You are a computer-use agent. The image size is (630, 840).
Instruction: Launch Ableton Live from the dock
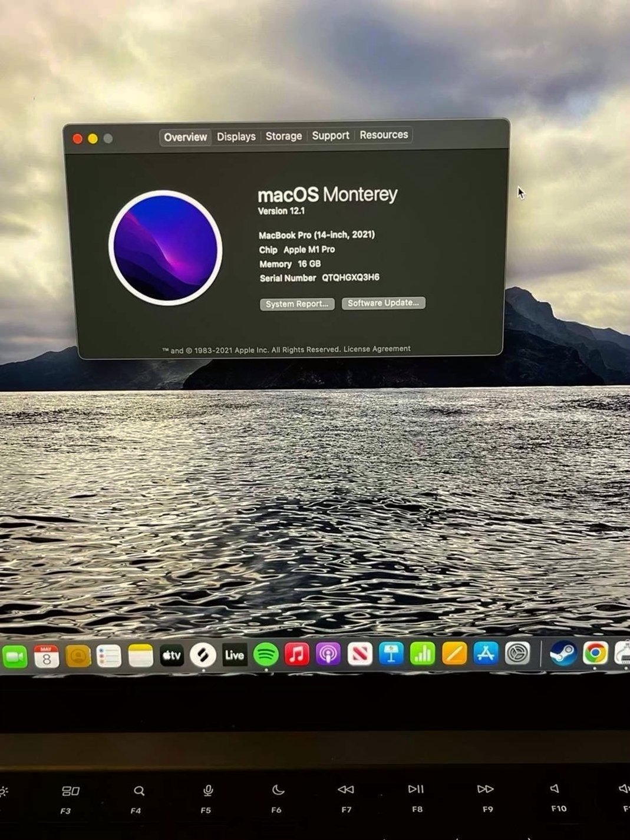(234, 655)
